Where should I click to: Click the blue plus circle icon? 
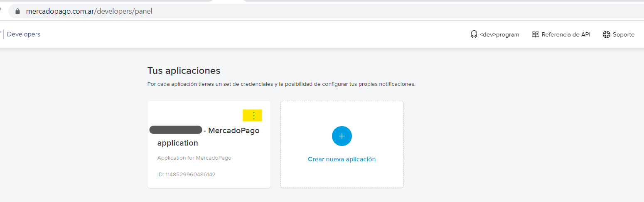click(342, 136)
